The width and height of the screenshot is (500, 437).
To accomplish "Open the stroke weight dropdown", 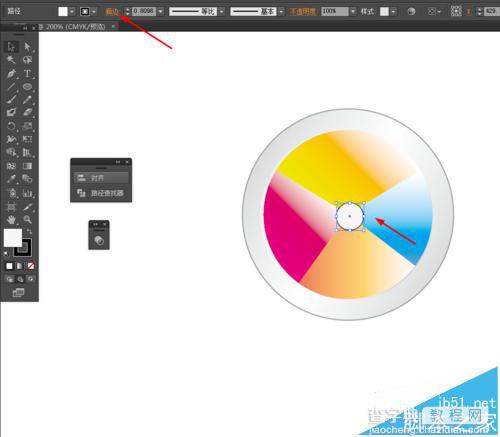I will click(161, 12).
